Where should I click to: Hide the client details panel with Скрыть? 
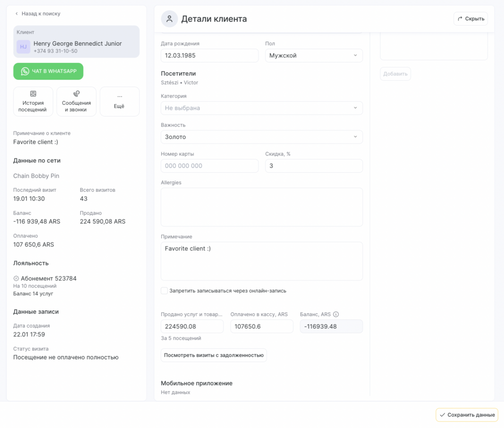pyautogui.click(x=471, y=19)
